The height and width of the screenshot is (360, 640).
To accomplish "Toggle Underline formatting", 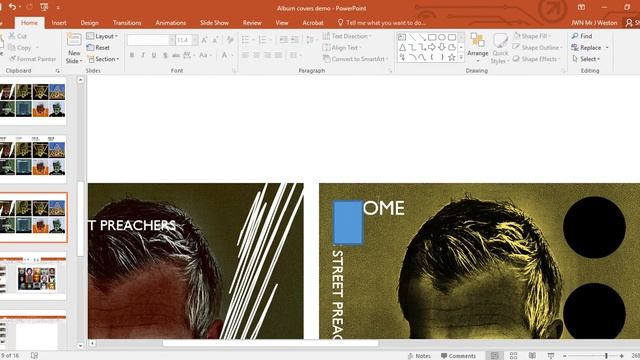I will click(154, 55).
